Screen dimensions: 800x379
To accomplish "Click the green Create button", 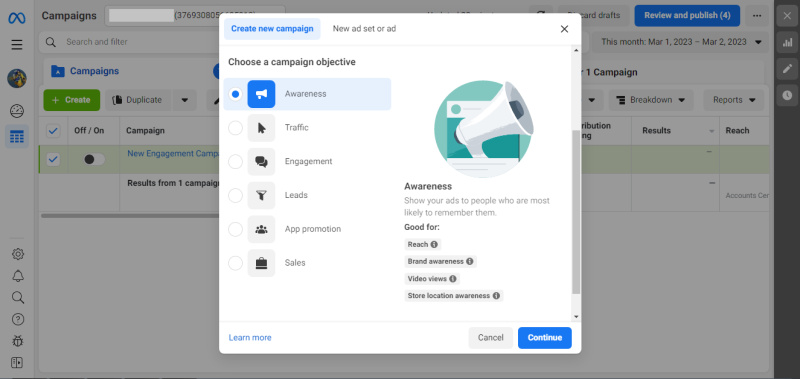I will tap(71, 100).
